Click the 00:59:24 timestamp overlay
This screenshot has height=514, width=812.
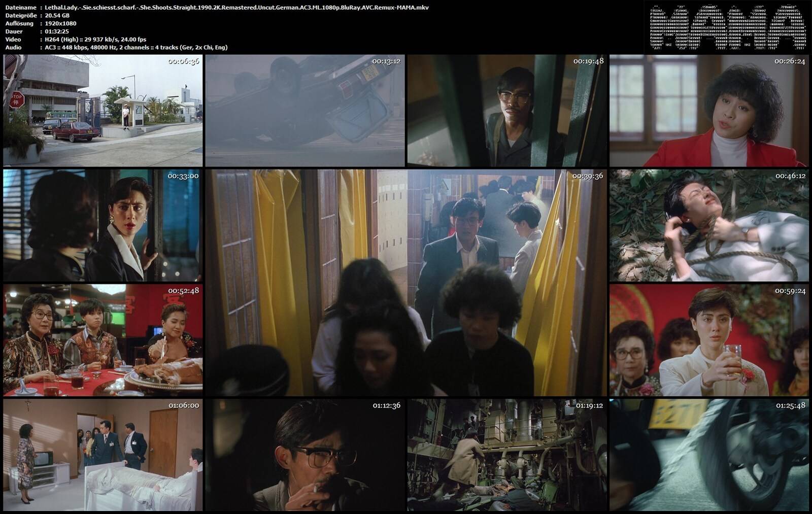790,291
